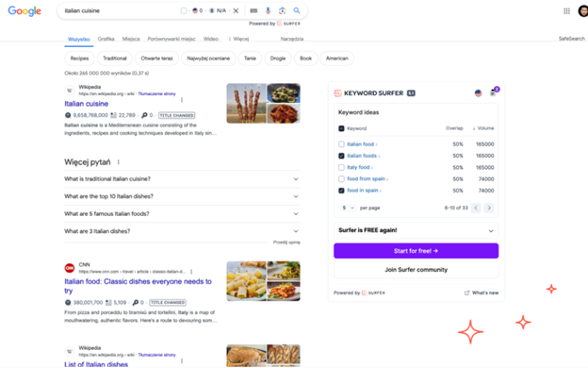Click Tłumaczenie strony for the Italian cuisine result
The height and width of the screenshot is (368, 588).
[x=156, y=93]
